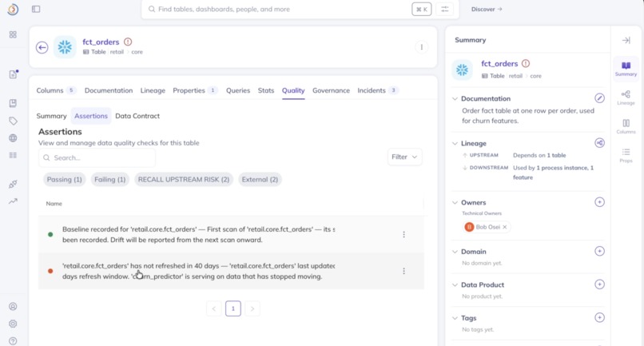Click the app logo in the sidebar
Viewport: 644px width, 346px height.
[x=13, y=9]
